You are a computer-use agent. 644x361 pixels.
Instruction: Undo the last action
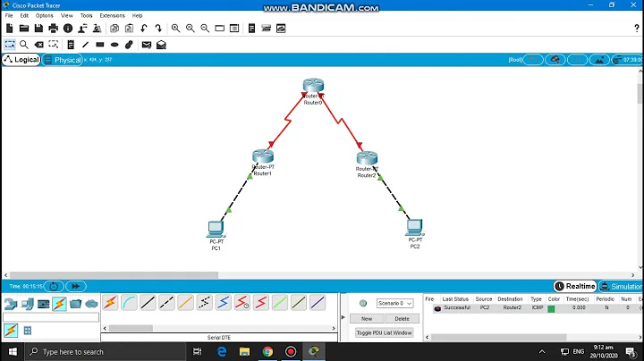[x=144, y=29]
